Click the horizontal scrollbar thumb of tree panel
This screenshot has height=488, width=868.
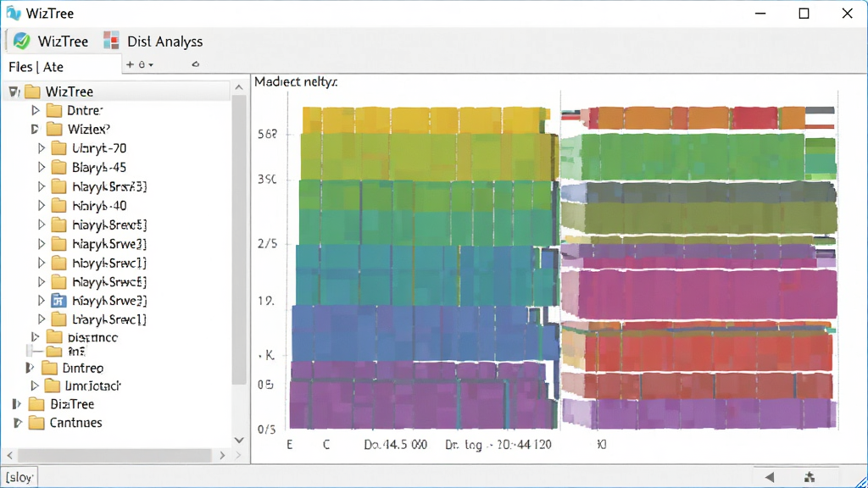pos(114,455)
